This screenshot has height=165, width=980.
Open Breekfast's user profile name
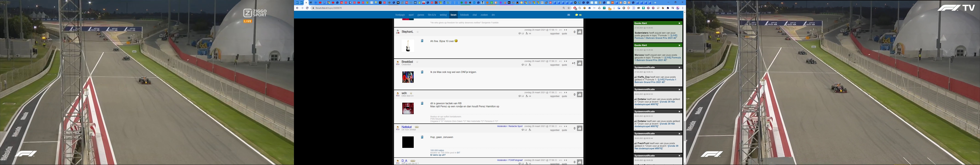(x=407, y=62)
